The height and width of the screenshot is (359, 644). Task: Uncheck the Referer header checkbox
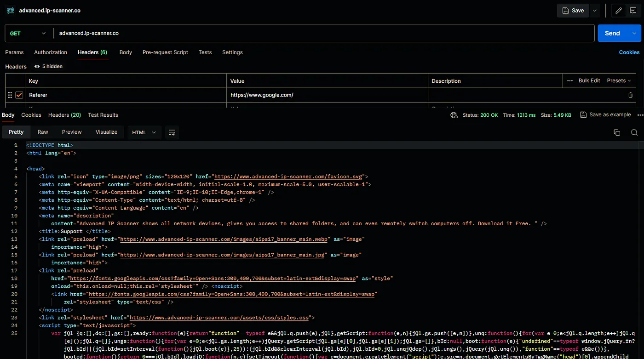pyautogui.click(x=19, y=95)
